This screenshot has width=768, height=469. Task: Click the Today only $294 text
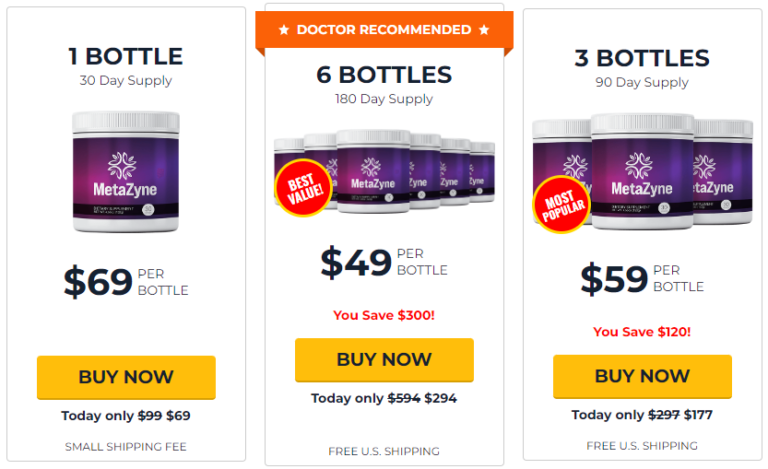click(384, 398)
